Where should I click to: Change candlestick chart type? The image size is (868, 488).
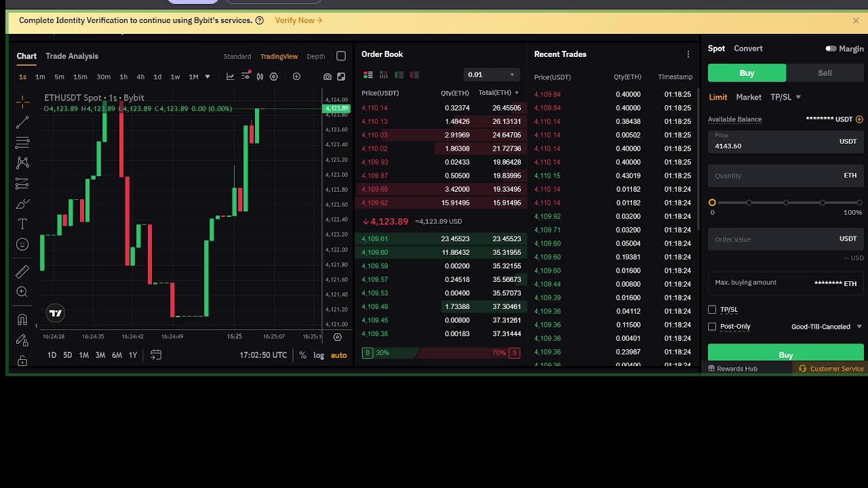click(x=260, y=77)
